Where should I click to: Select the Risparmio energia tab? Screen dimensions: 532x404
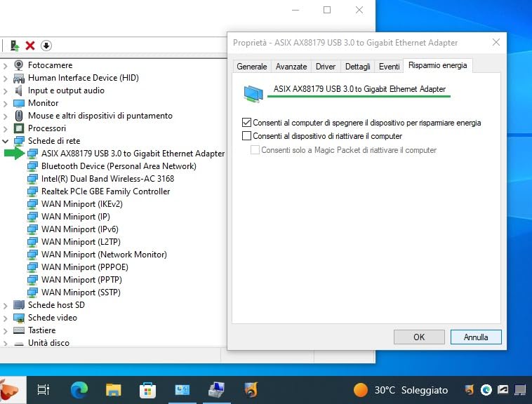coord(438,65)
